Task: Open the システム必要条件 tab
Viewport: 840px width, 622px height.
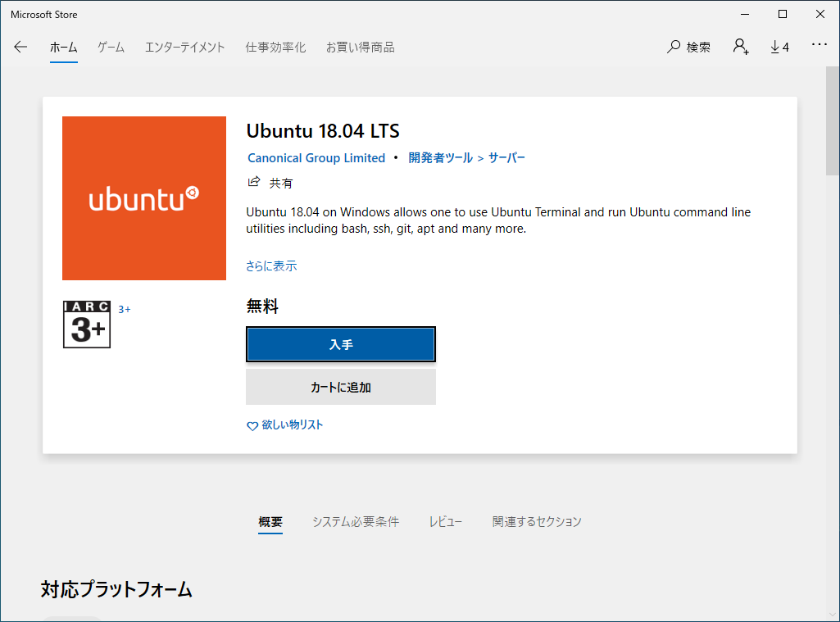Action: coord(356,521)
